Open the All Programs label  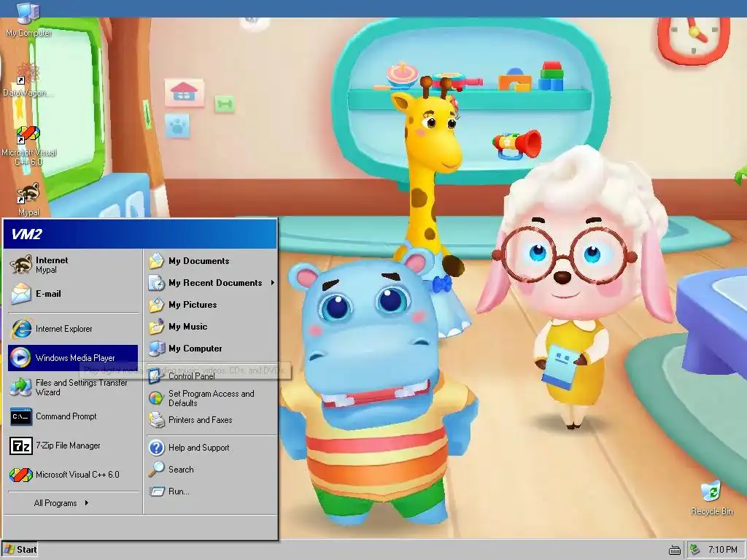click(x=55, y=503)
